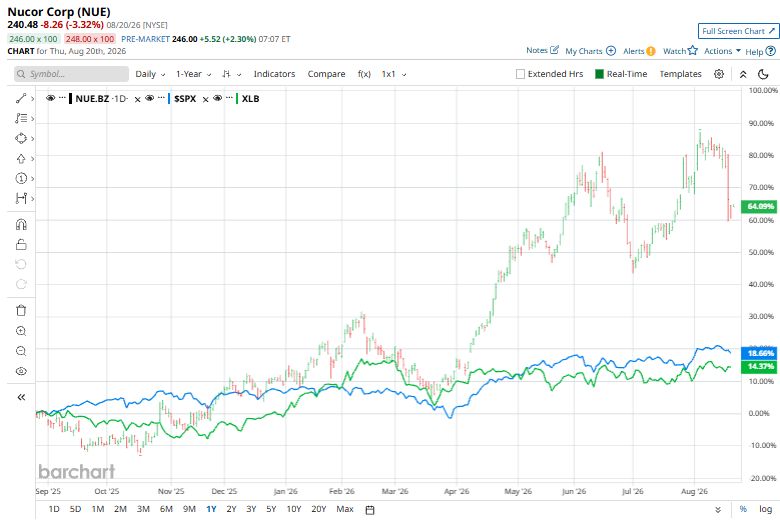The height and width of the screenshot is (522, 780).
Task: Toggle magnet snap mode
Action: click(x=21, y=224)
